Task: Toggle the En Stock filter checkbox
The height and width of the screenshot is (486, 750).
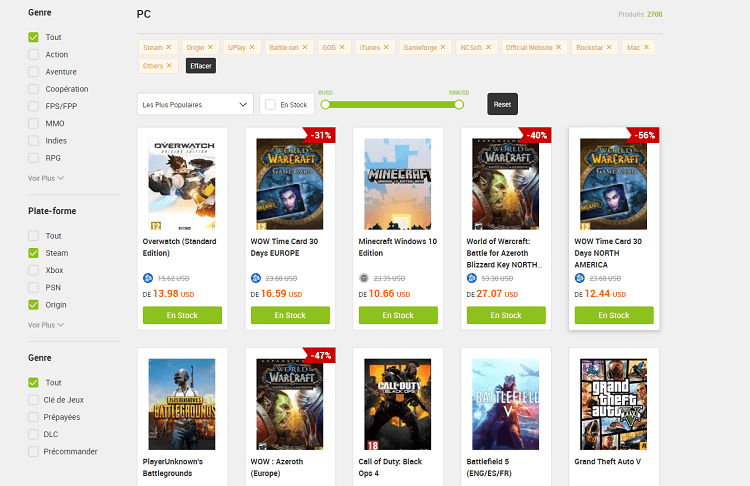Action: [270, 104]
